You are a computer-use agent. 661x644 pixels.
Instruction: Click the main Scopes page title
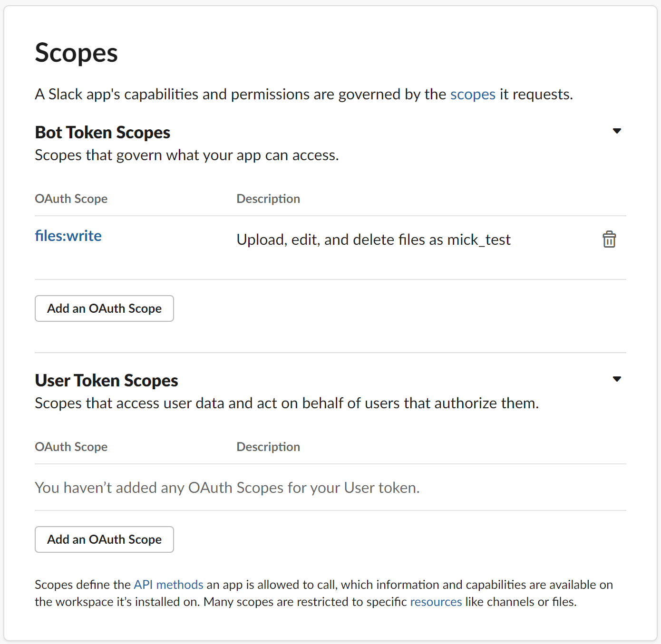[x=77, y=53]
